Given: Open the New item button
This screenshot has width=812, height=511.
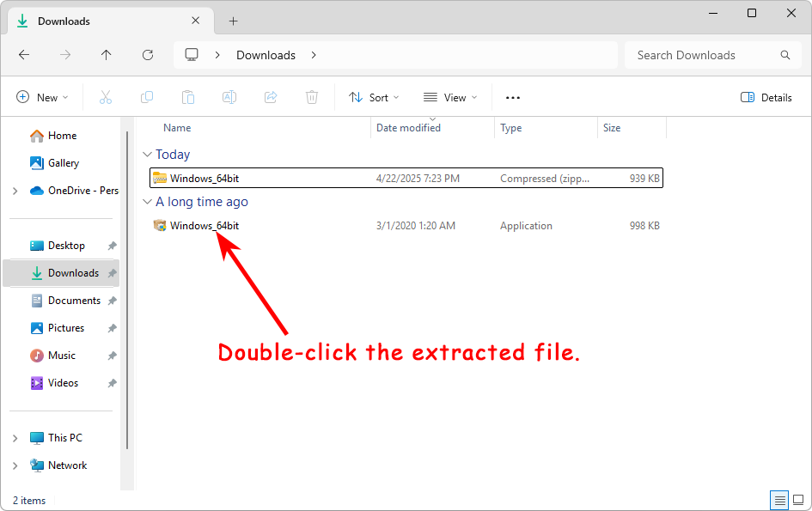Looking at the screenshot, I should 42,98.
